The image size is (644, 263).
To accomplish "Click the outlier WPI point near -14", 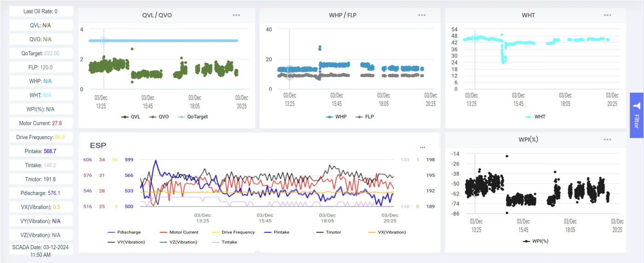I will click(507, 156).
